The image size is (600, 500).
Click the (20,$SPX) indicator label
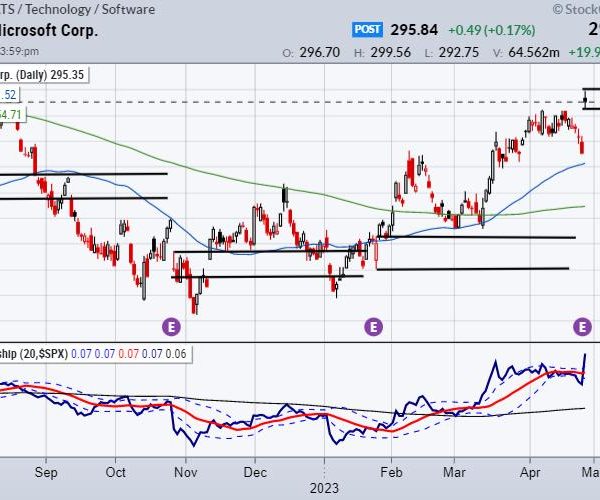42,354
